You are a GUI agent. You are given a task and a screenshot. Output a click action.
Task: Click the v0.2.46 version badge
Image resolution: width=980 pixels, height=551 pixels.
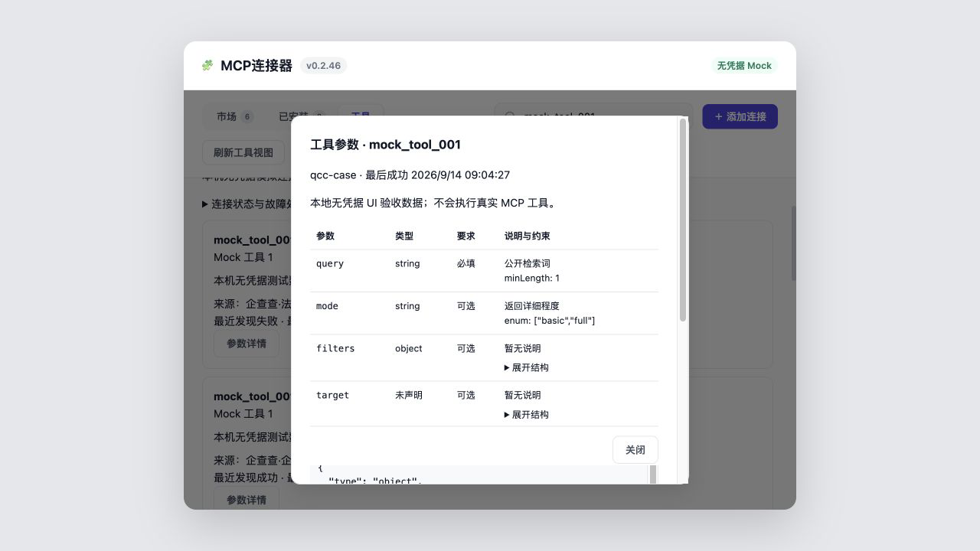[323, 66]
